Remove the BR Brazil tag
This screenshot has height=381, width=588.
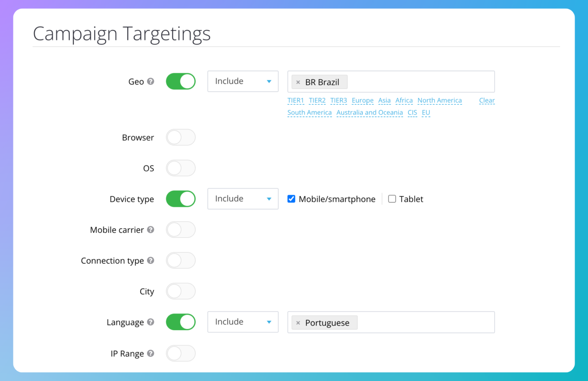click(x=298, y=82)
